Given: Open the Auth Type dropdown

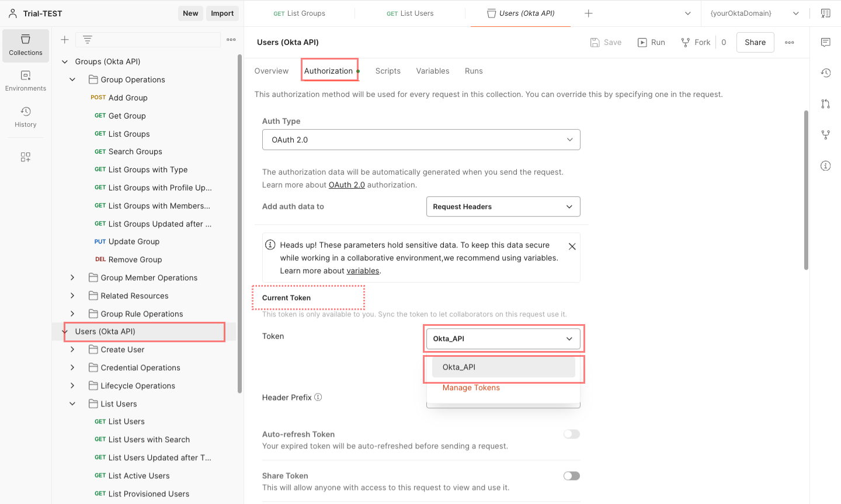Looking at the screenshot, I should coord(421,140).
